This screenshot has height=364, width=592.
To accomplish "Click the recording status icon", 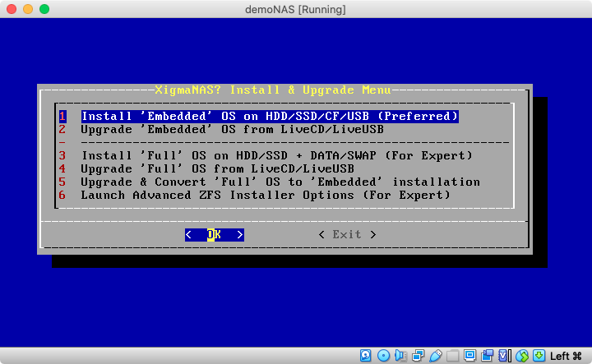I will [488, 355].
